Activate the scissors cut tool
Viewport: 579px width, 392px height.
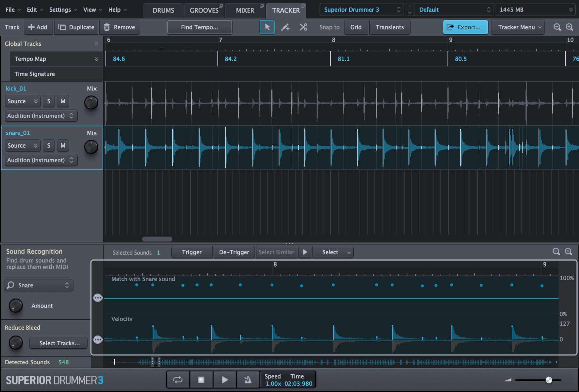pyautogui.click(x=303, y=27)
